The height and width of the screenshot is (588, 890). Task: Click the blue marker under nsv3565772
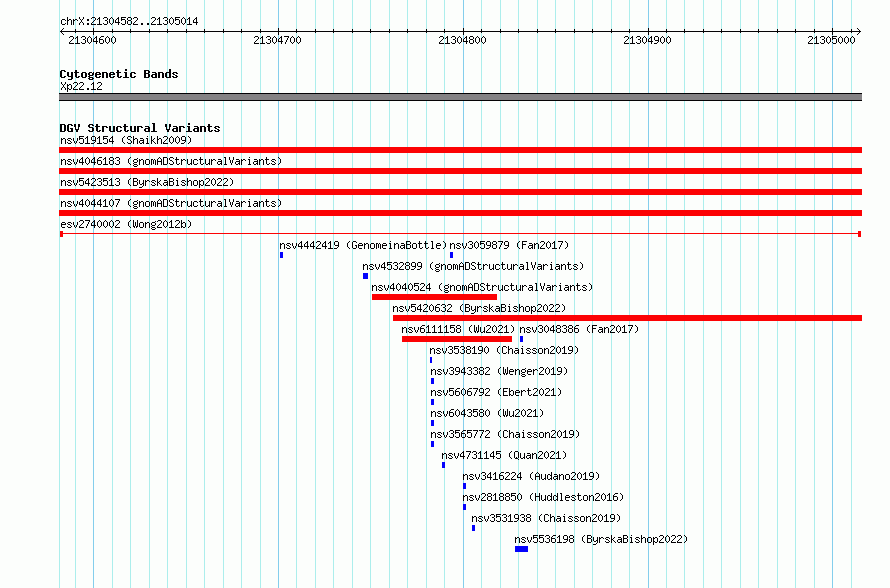pos(433,444)
